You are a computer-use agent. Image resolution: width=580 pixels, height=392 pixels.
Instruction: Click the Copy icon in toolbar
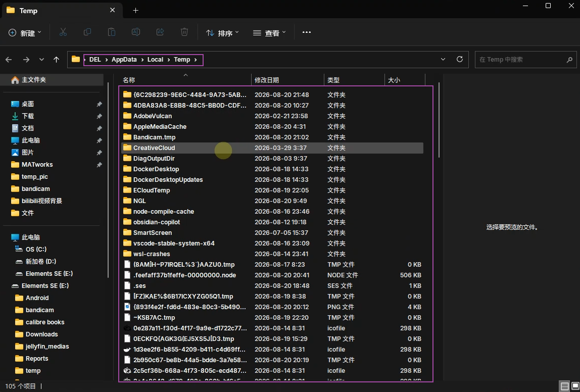point(87,32)
